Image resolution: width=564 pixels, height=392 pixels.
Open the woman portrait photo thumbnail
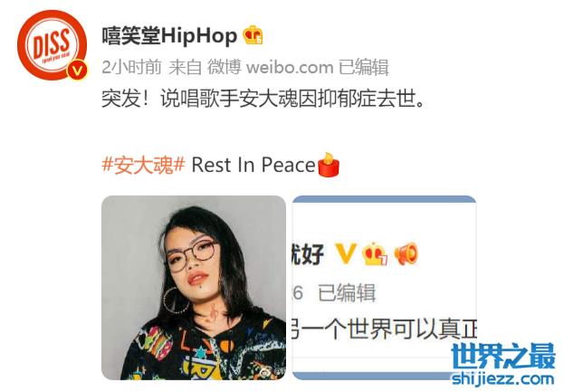click(194, 288)
